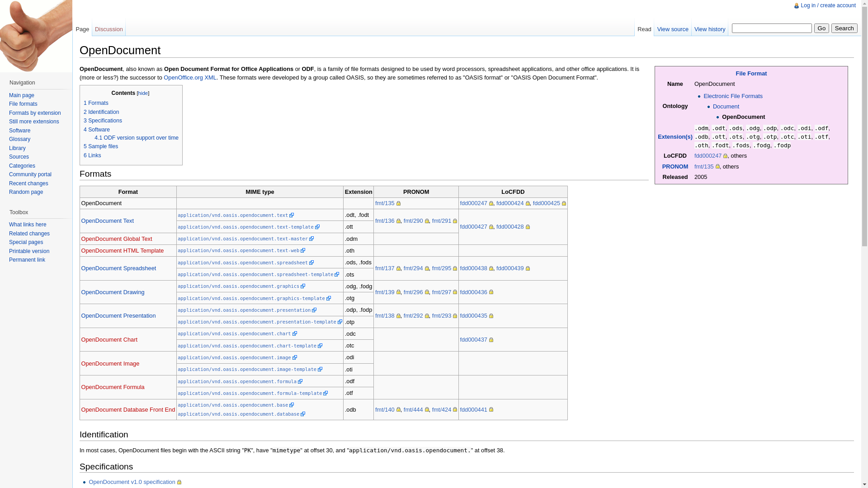The width and height of the screenshot is (868, 488).
Task: Click external-link icon after opendocument.spreadsheet MIME type
Action: [311, 263]
